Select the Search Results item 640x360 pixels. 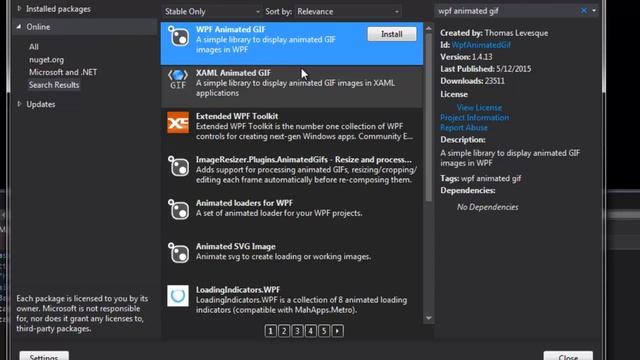tap(54, 85)
